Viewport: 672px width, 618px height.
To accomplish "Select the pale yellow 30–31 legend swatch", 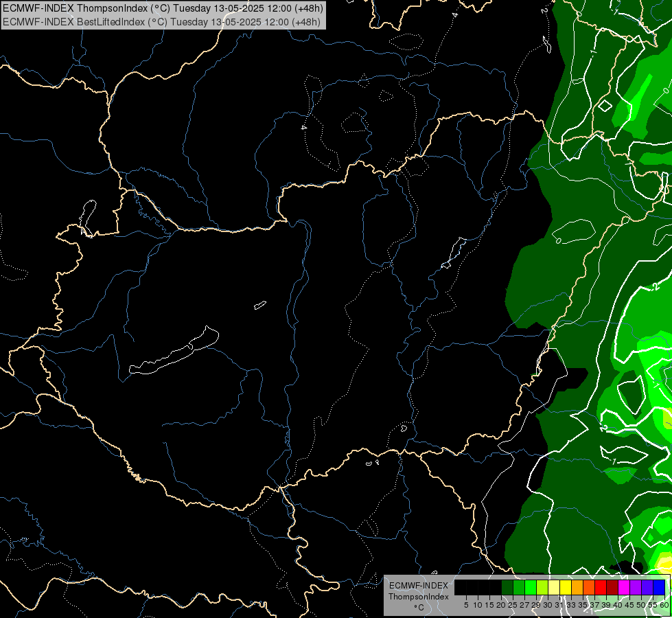I will click(554, 587).
